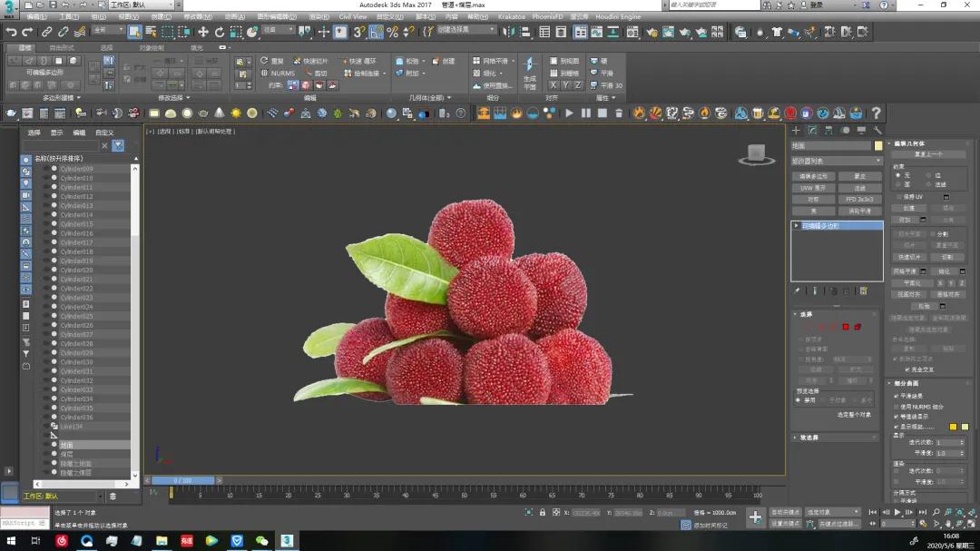The width and height of the screenshot is (980, 551).
Task: Toggle the 完全交互 checkbox
Action: click(x=907, y=369)
